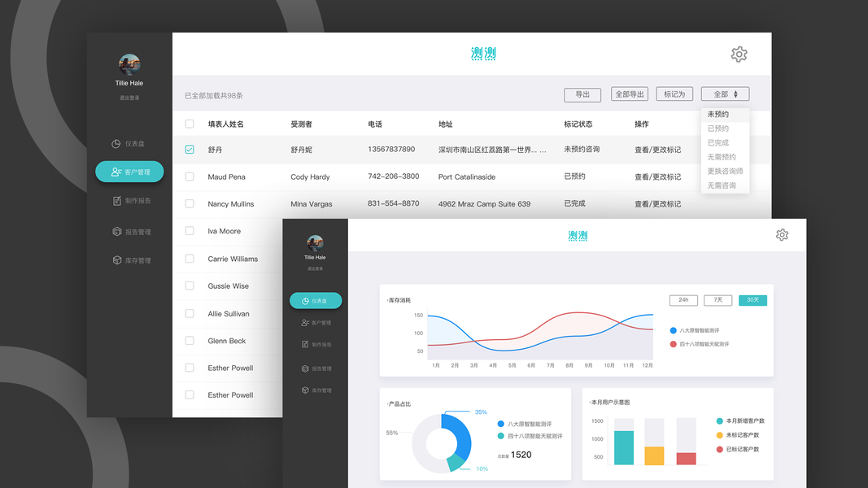Click 退出登录 logout link in front window
The height and width of the screenshot is (488, 868).
pos(315,269)
